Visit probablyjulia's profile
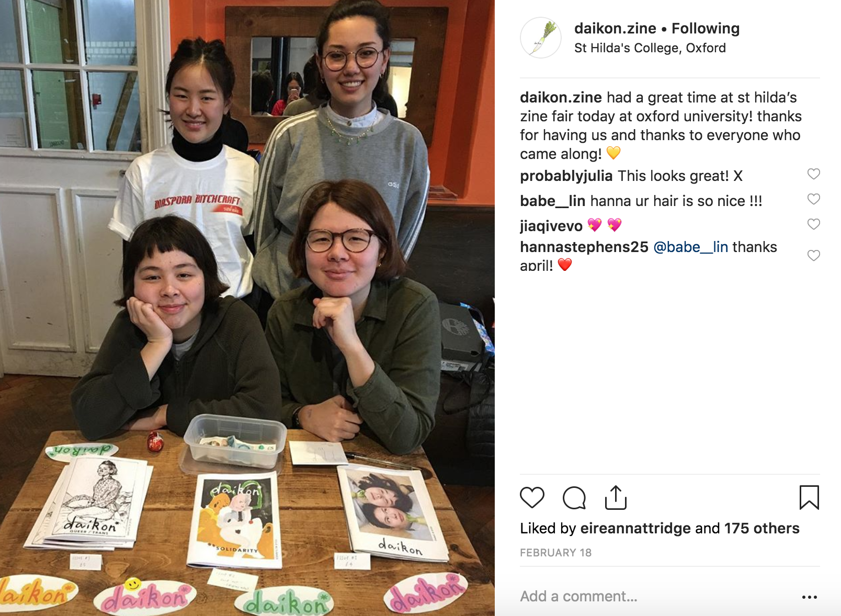 566,176
